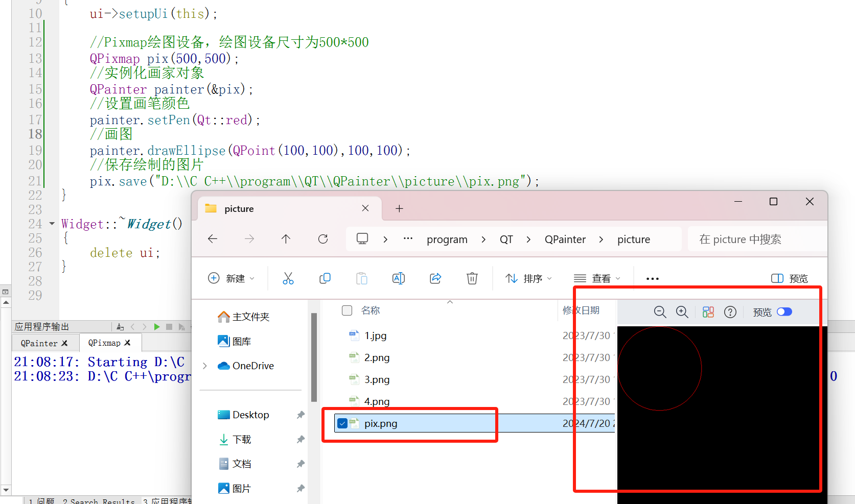The height and width of the screenshot is (504, 855).
Task: Refresh the picture folder
Action: (323, 239)
